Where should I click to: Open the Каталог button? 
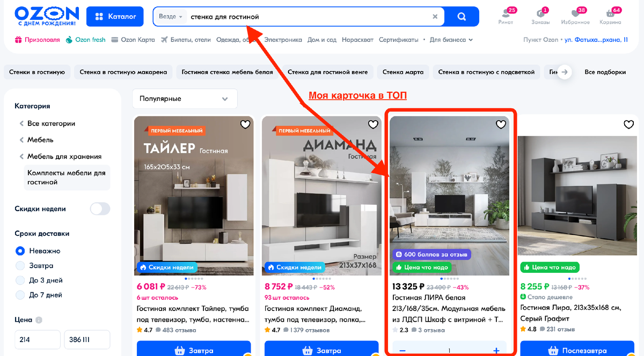tap(115, 17)
